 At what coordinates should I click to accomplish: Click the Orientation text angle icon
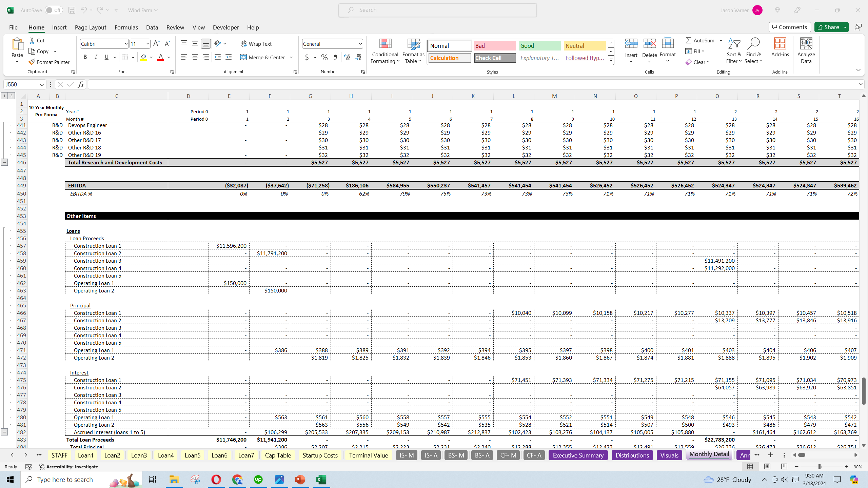(218, 44)
